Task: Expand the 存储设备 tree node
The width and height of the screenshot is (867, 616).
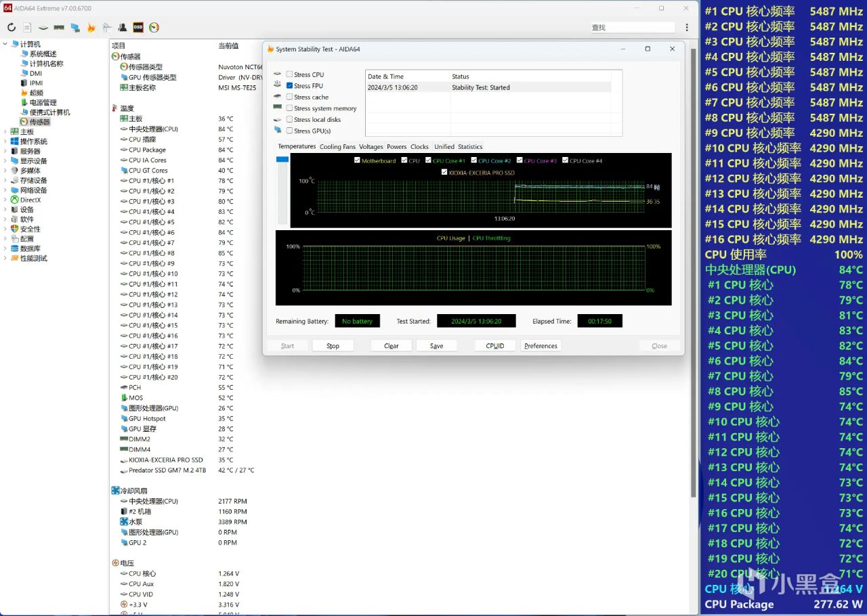Action: 5,181
